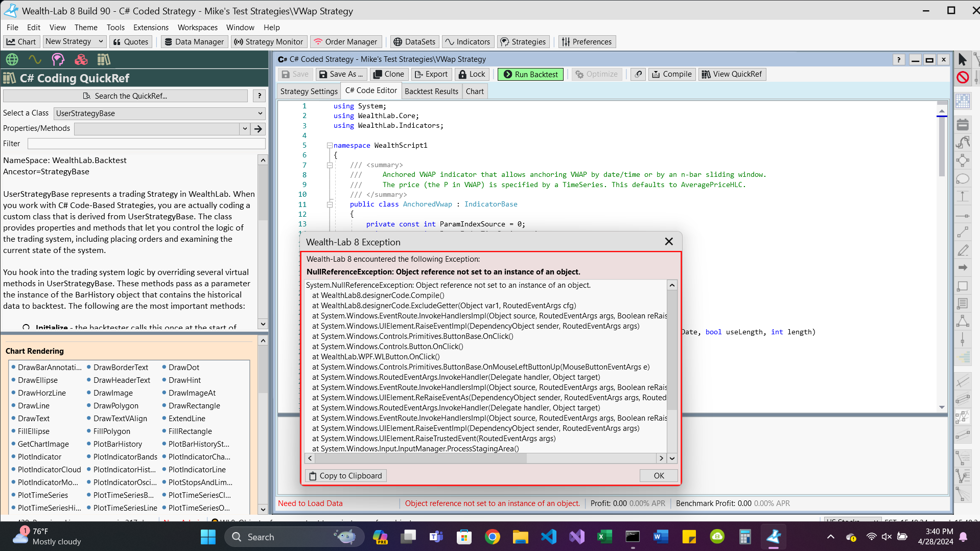Click the link icon beside Compile
The image size is (980, 551).
[638, 74]
